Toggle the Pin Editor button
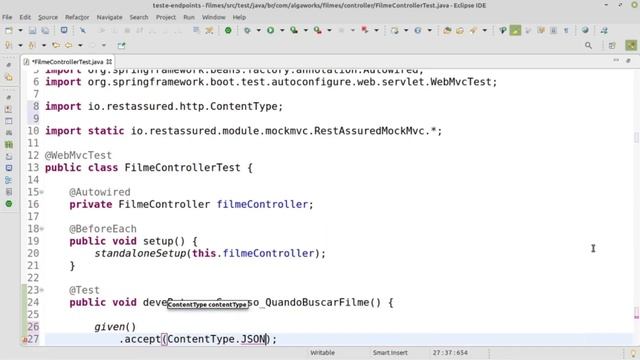 tap(121, 45)
